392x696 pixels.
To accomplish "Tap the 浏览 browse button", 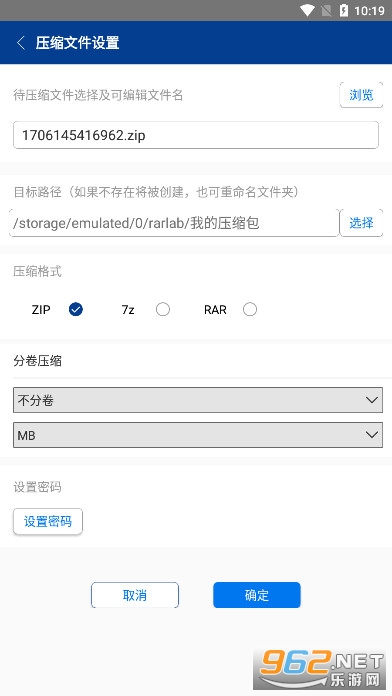I will pyautogui.click(x=361, y=95).
